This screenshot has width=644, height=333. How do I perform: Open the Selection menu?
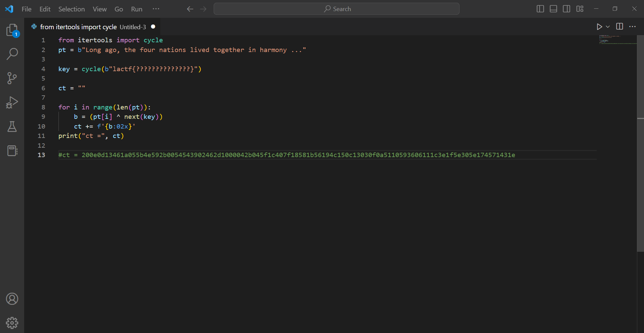pos(71,9)
